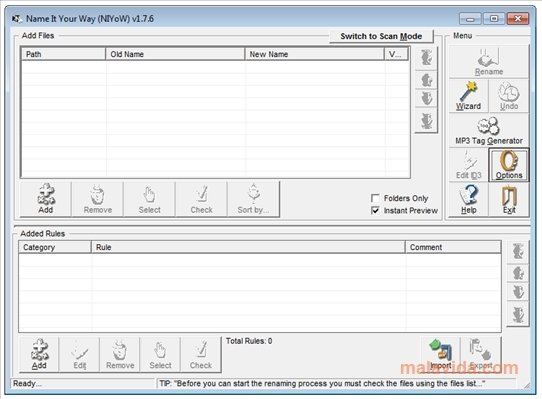The height and width of the screenshot is (399, 542).
Task: Move file up one in files list
Action: (x=426, y=80)
